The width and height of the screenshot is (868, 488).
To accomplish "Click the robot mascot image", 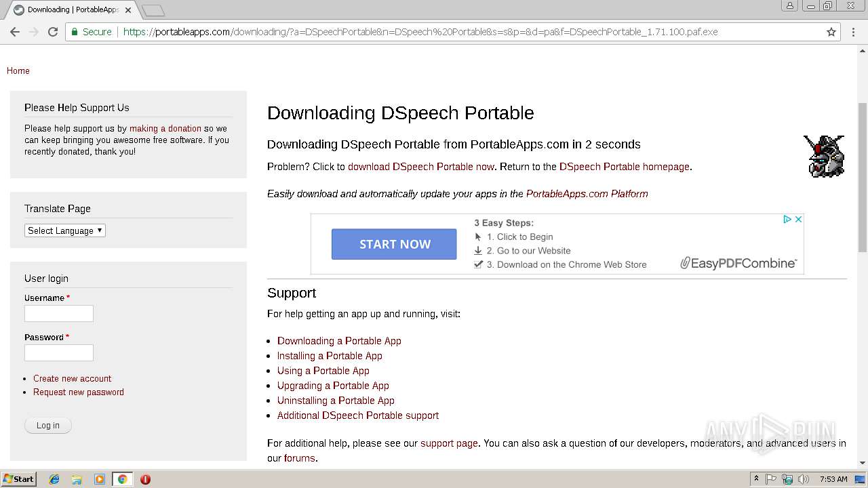I will (x=824, y=157).
